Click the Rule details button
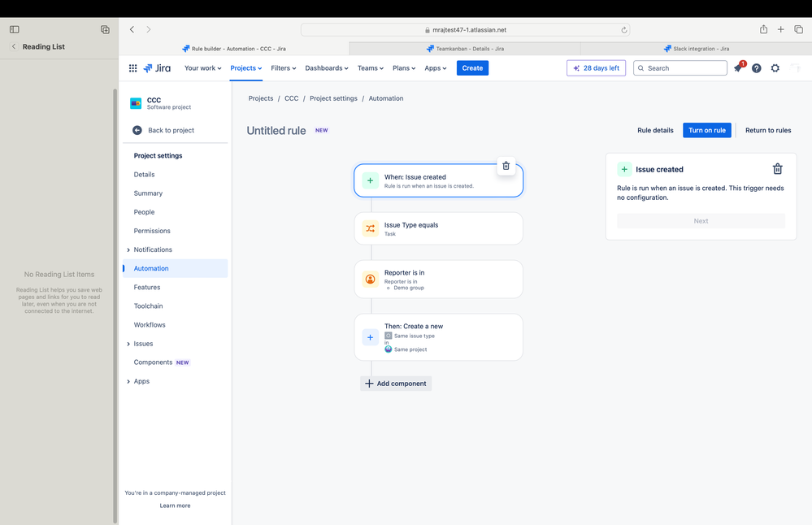812x525 pixels. tap(655, 130)
